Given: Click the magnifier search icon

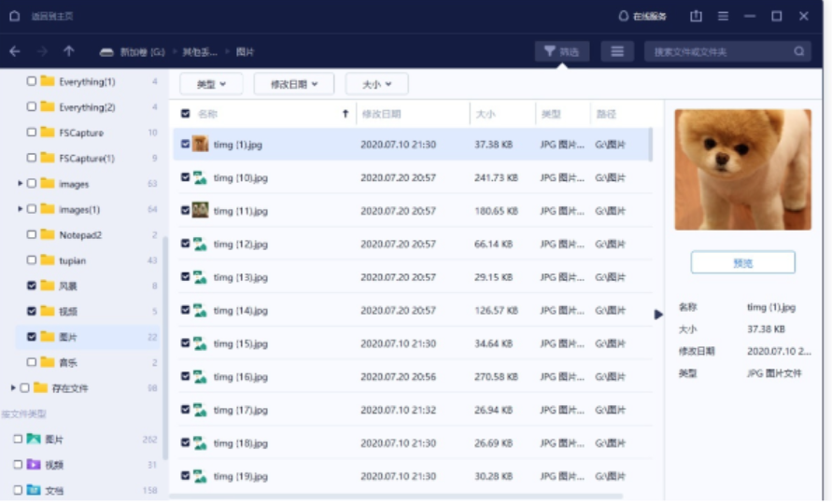Looking at the screenshot, I should [799, 51].
